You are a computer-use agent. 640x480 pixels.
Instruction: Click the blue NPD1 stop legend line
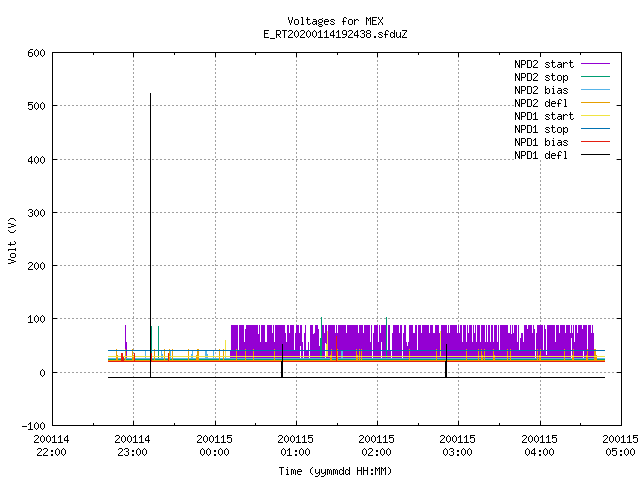596,129
